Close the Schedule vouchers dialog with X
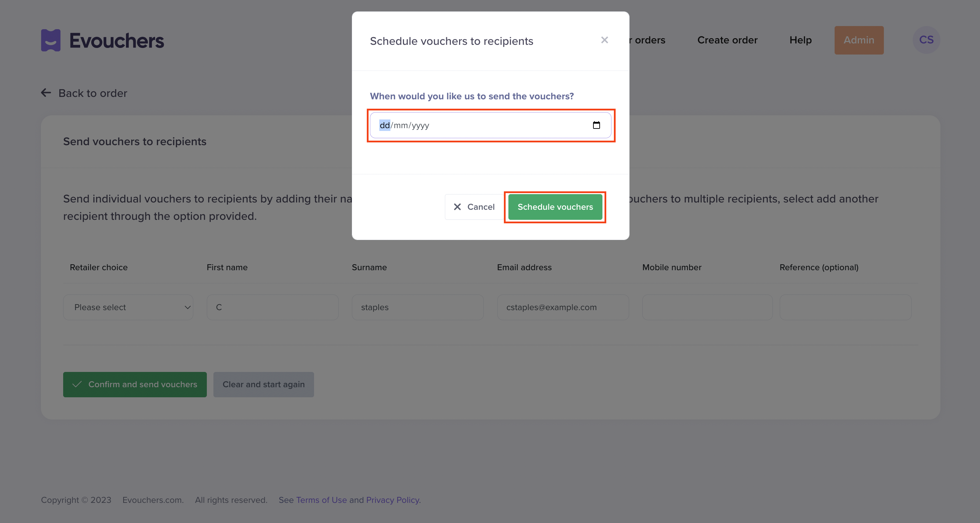 pyautogui.click(x=605, y=40)
